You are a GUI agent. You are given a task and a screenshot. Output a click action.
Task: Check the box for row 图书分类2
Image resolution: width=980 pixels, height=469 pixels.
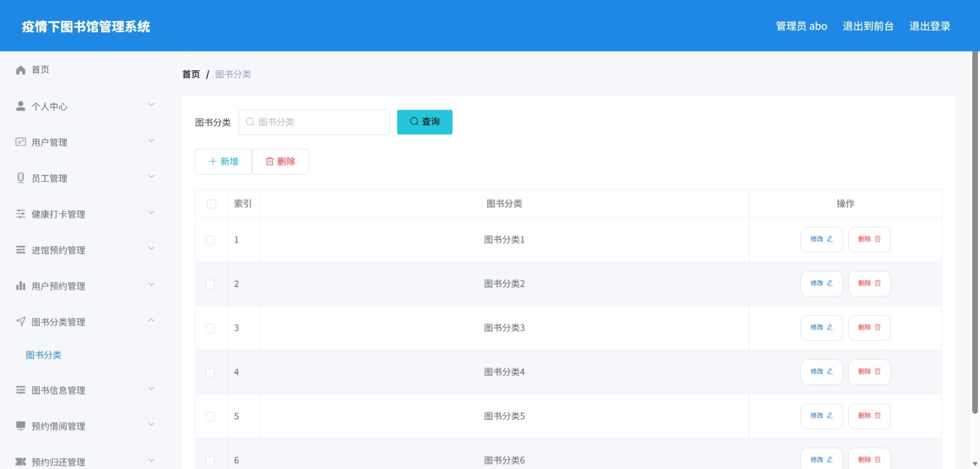click(210, 284)
